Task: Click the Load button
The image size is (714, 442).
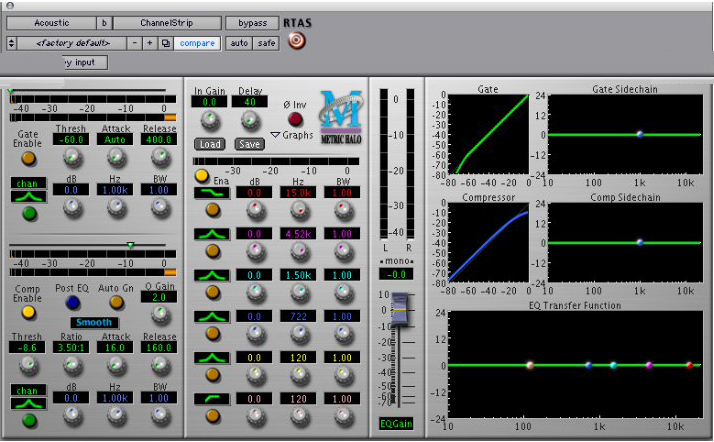Action: point(209,144)
